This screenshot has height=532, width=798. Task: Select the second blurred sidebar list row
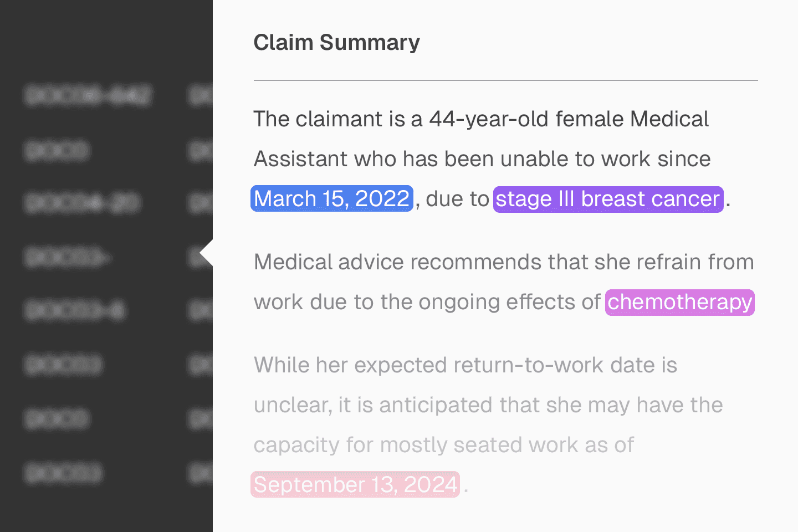tap(57, 150)
